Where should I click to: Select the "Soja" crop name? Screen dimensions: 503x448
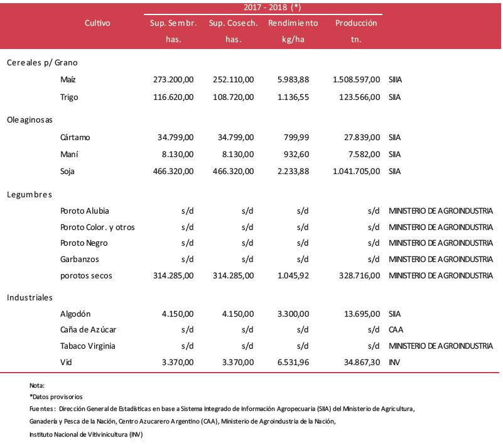[67, 172]
